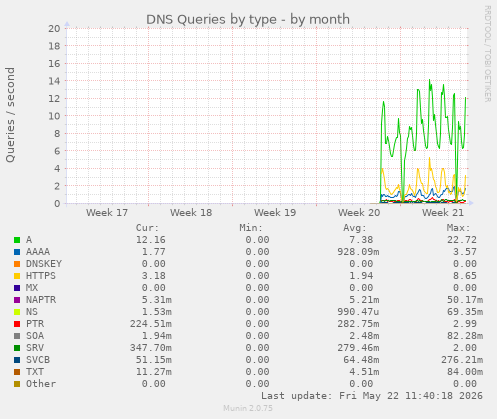Click the SVCB current value 51.15m
Screen dimensions: 497x419
click(x=154, y=360)
